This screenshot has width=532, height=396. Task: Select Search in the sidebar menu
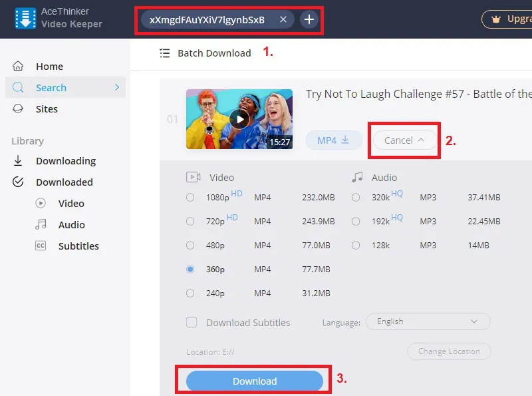[x=52, y=87]
